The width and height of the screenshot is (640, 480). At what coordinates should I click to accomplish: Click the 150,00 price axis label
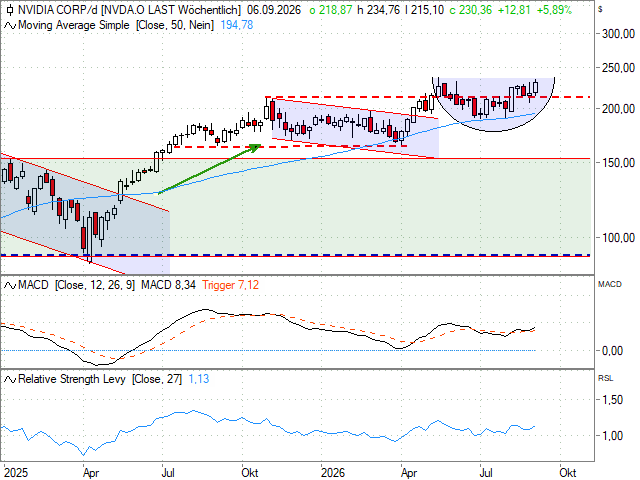pyautogui.click(x=618, y=163)
